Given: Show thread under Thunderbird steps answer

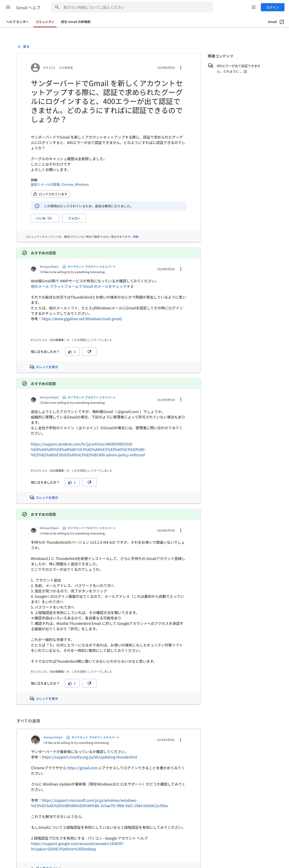Looking at the screenshot, I should tap(44, 699).
